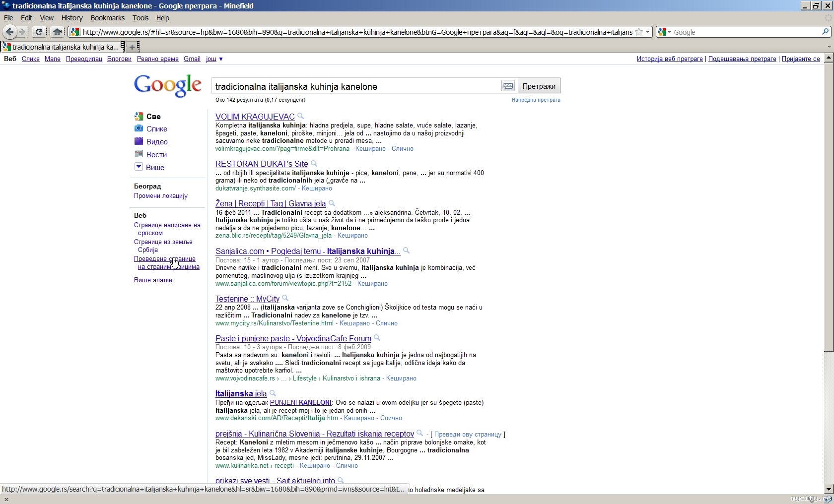Preview the Testenine MyCity result magnifier

pyautogui.click(x=285, y=298)
